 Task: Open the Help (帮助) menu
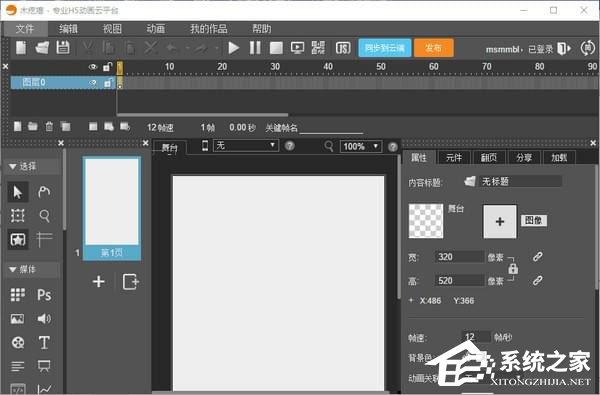(261, 29)
